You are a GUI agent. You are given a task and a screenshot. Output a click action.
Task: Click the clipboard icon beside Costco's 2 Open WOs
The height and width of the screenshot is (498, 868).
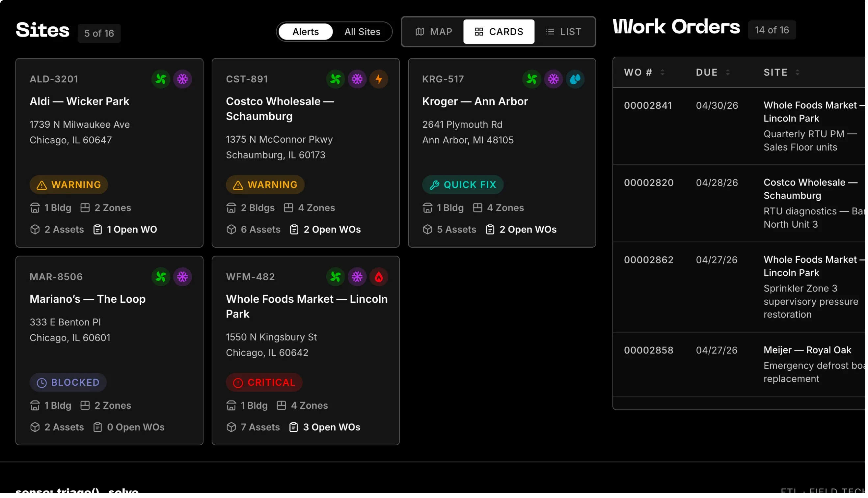click(x=295, y=230)
